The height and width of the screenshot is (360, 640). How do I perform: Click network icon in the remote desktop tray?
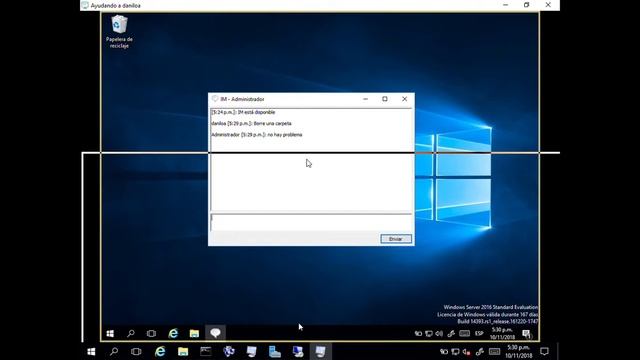(x=429, y=333)
